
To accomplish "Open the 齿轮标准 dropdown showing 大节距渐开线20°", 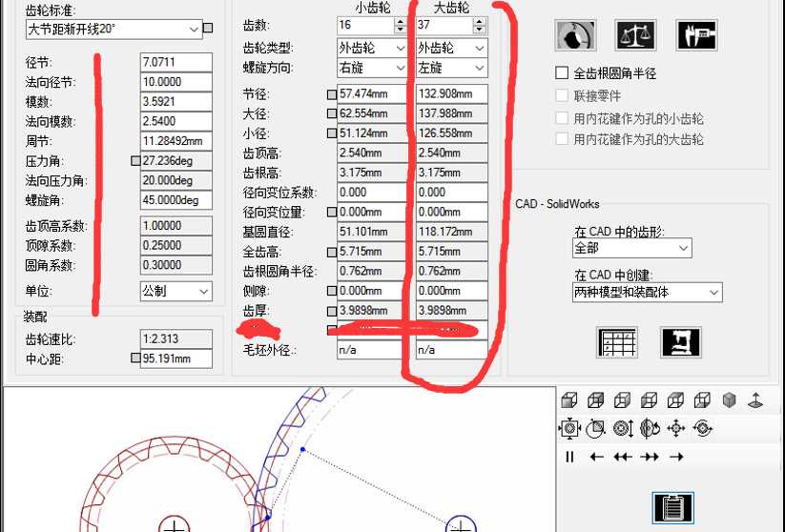I will tap(114, 30).
